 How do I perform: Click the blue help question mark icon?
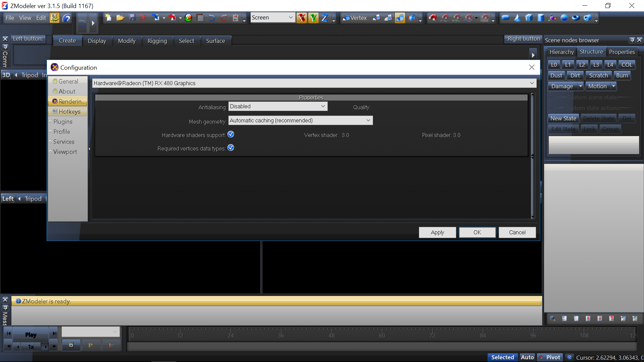[x=67, y=18]
